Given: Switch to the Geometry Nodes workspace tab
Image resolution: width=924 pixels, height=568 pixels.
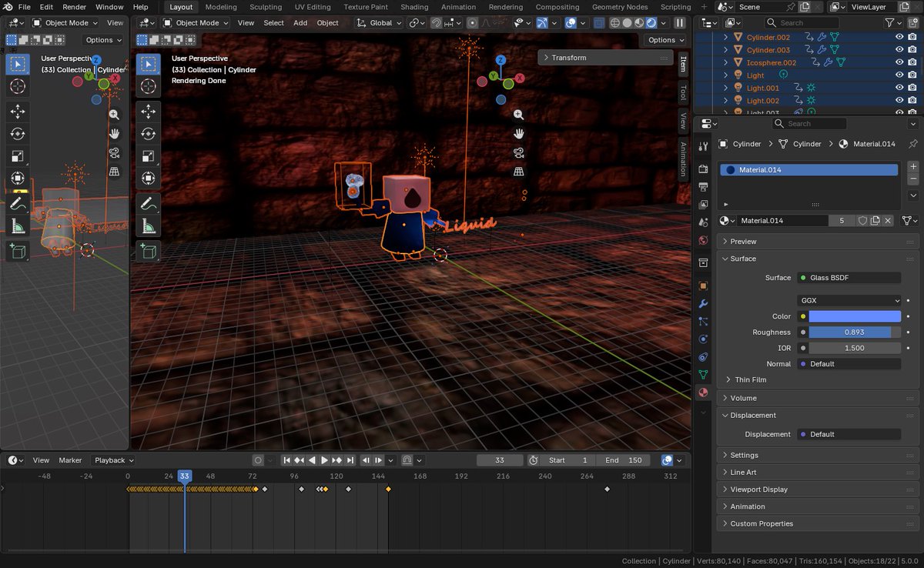Looking at the screenshot, I should tap(619, 7).
